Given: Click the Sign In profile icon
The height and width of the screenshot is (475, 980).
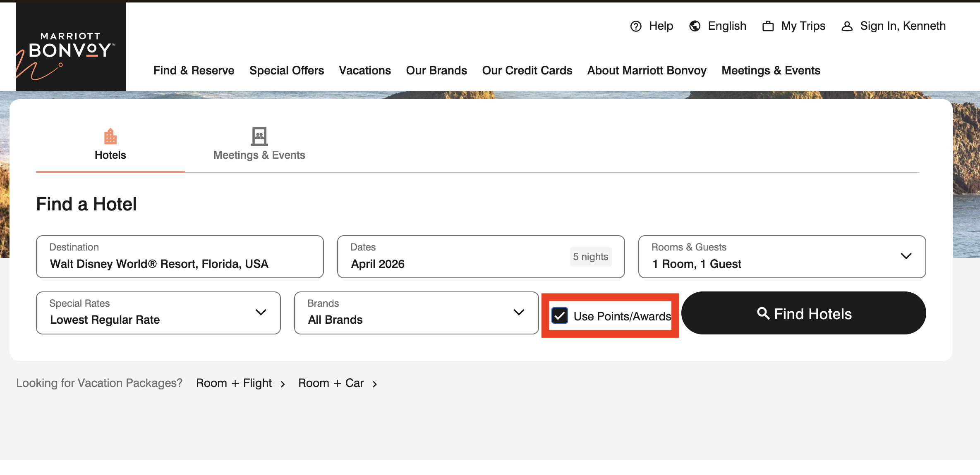Looking at the screenshot, I should (x=847, y=26).
